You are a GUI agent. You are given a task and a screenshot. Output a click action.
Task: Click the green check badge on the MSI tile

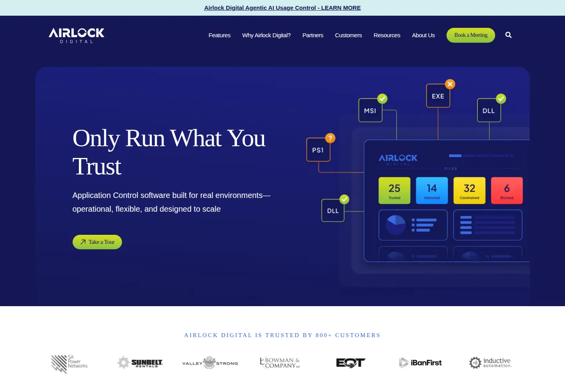point(382,98)
